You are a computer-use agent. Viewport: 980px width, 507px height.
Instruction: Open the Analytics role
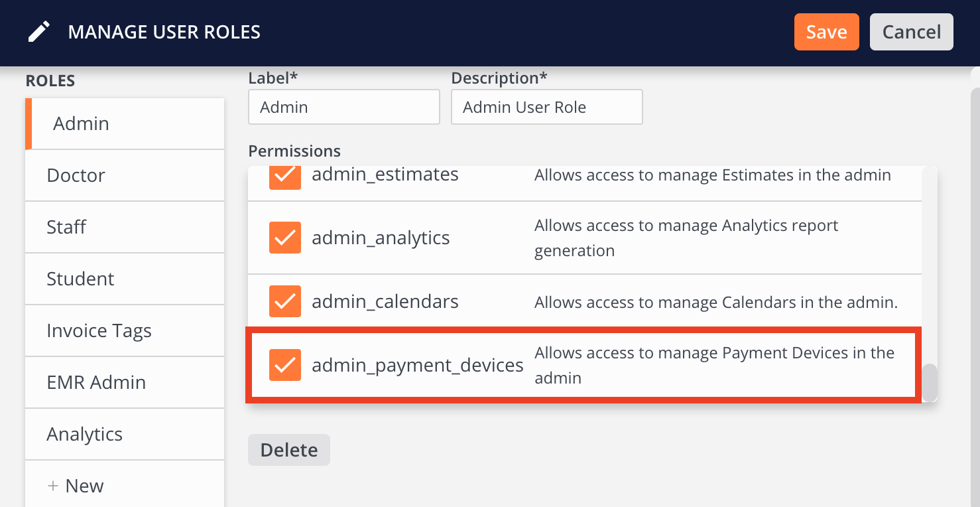125,434
